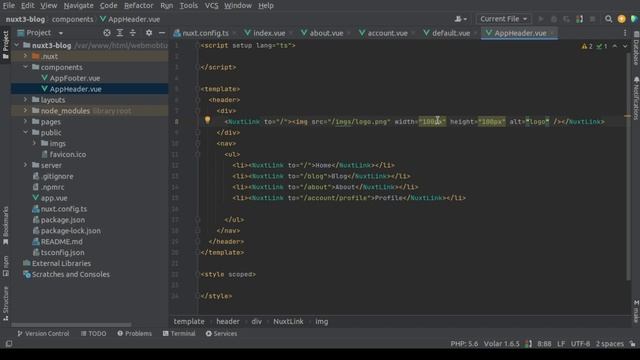Go to previous highlighted error arrow
The width and height of the screenshot is (640, 360).
(x=615, y=47)
